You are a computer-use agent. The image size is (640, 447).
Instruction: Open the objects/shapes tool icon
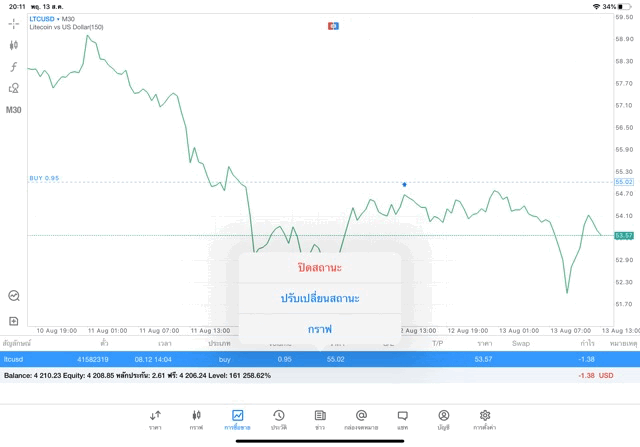coord(14,88)
